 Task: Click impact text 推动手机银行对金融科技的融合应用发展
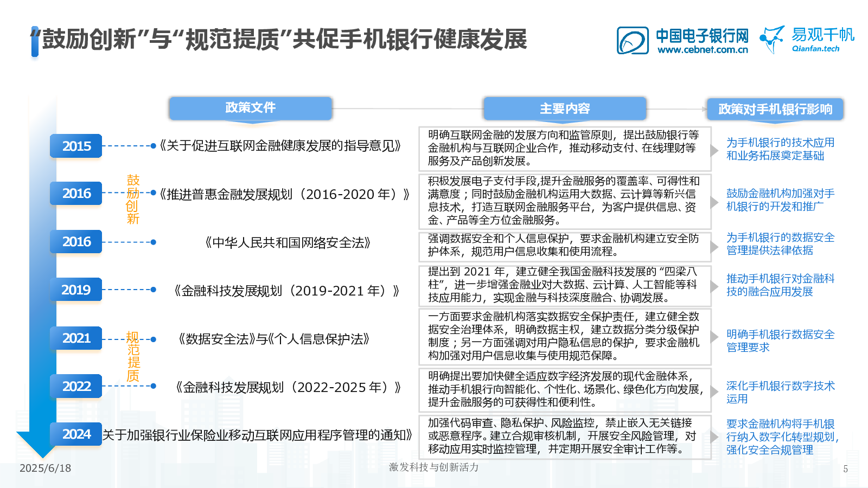[780, 285]
